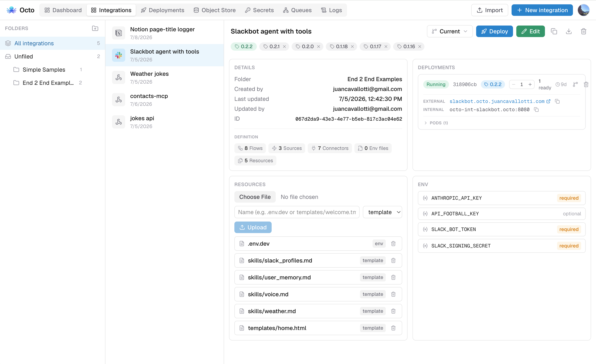Click the Octo logo
Screen dimensions: 596x364
point(11,10)
